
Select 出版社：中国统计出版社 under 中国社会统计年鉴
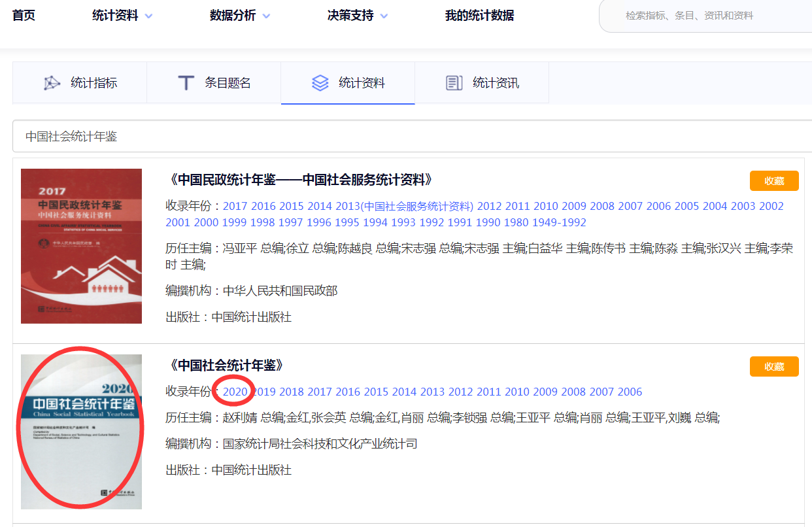click(229, 470)
